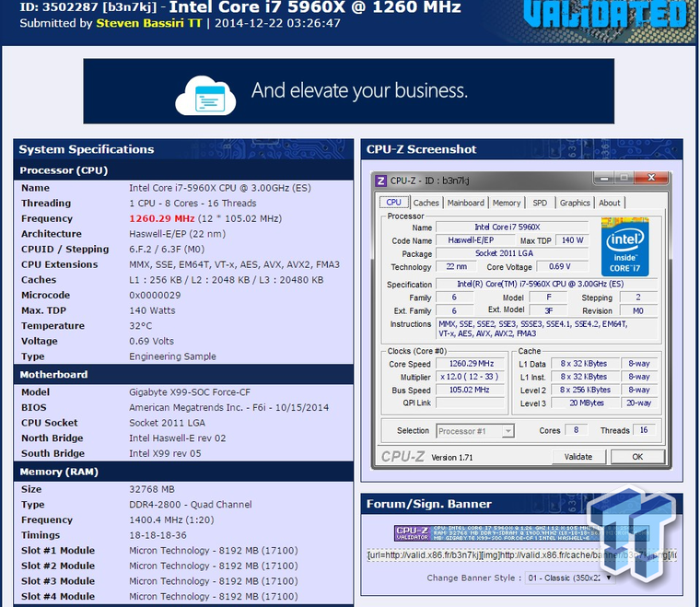Click the memory frequency value 1400.4 MHz (1:20)

coord(171,520)
